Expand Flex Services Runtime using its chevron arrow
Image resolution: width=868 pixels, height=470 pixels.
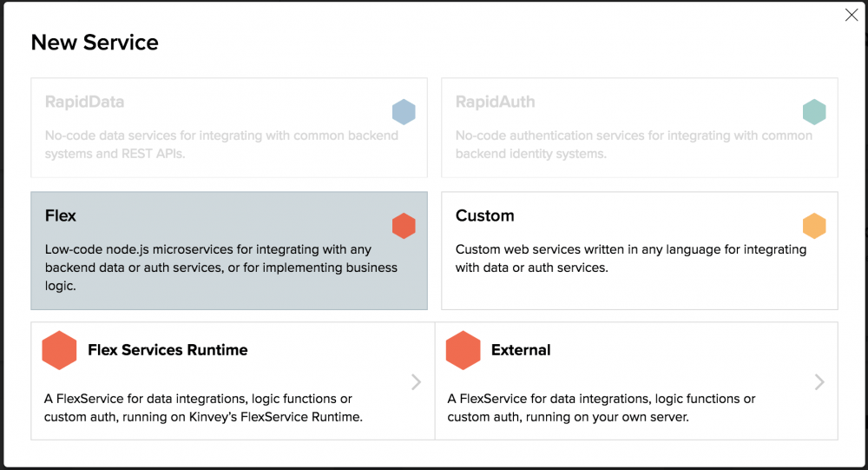pyautogui.click(x=417, y=381)
